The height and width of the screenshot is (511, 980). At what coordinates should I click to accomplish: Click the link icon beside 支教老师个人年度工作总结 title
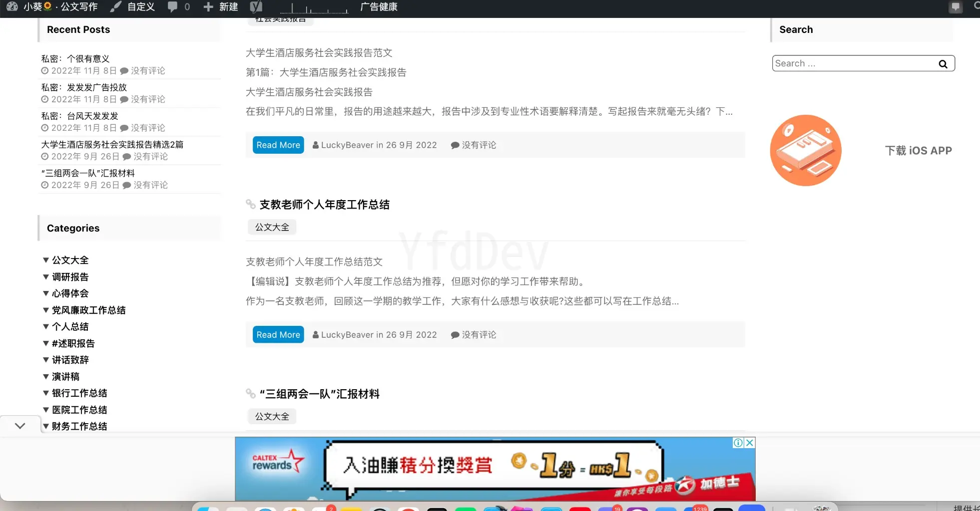tap(251, 204)
